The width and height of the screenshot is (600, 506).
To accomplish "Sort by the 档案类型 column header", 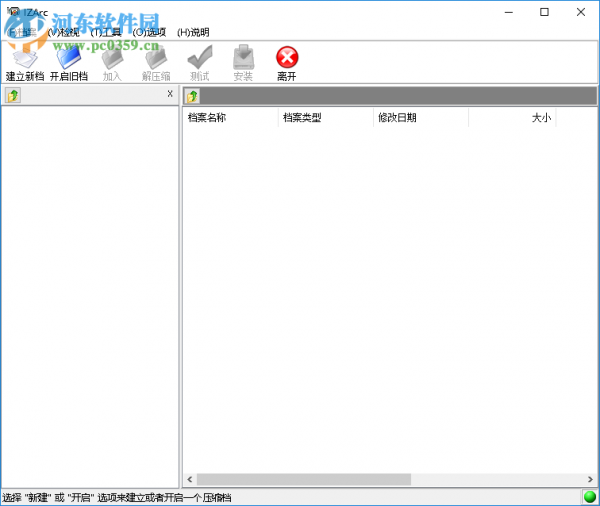I will click(x=326, y=118).
